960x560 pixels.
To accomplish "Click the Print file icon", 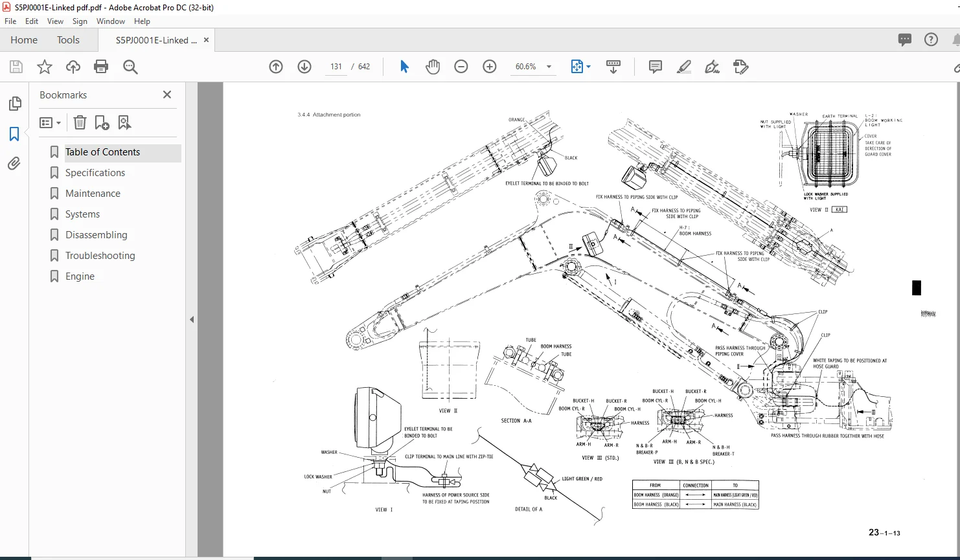I will pos(101,67).
